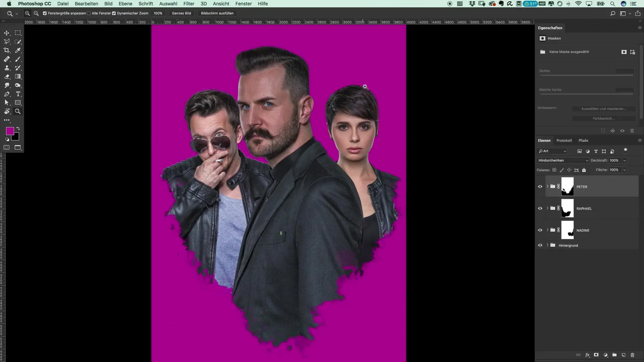Expand the PETER group

pyautogui.click(x=547, y=186)
